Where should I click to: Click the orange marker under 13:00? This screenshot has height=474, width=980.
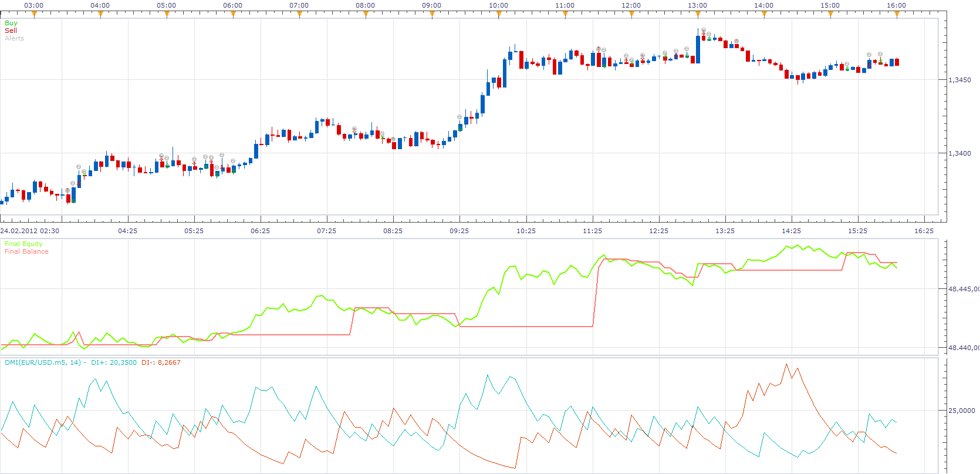698,15
